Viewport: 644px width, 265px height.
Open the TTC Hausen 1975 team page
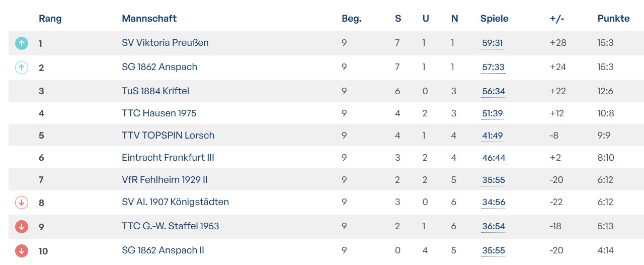tap(159, 113)
